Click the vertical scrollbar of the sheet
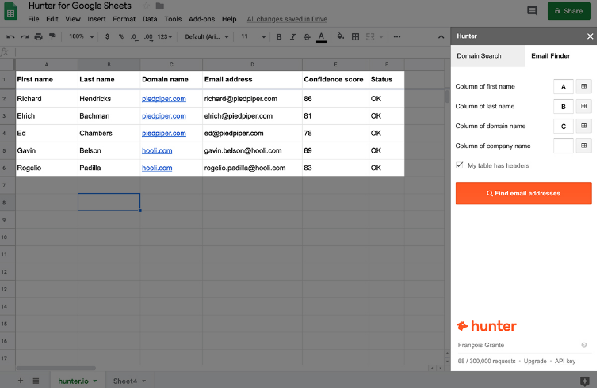 (447, 96)
